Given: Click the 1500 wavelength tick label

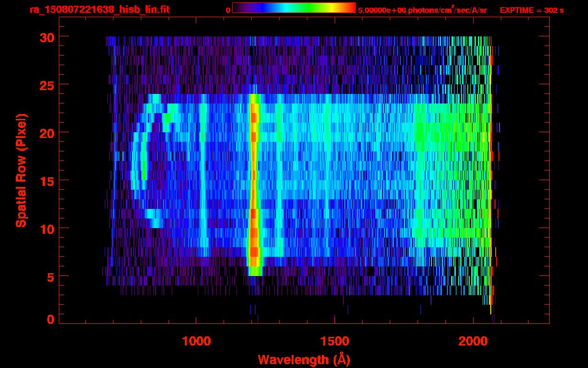Looking at the screenshot, I should [x=335, y=341].
